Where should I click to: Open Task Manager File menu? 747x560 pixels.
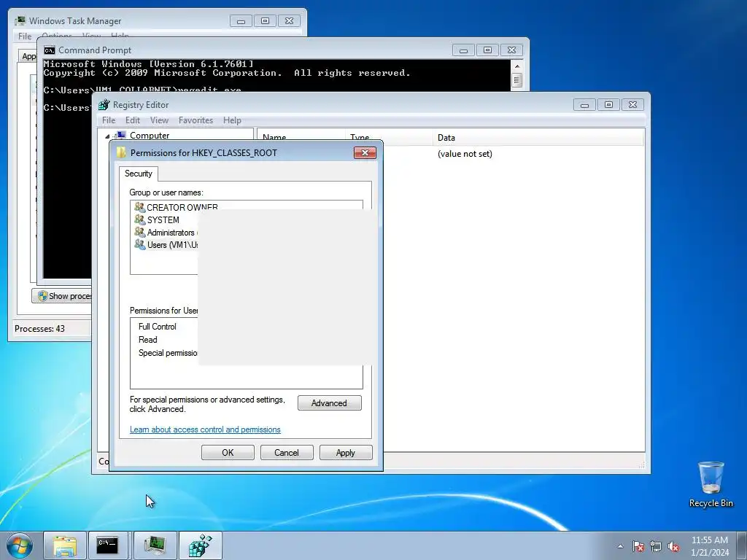click(x=25, y=36)
